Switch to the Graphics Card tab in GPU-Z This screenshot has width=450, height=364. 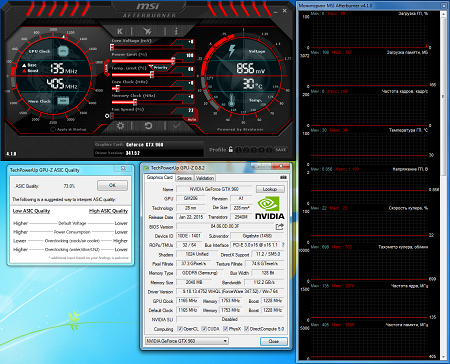click(160, 177)
